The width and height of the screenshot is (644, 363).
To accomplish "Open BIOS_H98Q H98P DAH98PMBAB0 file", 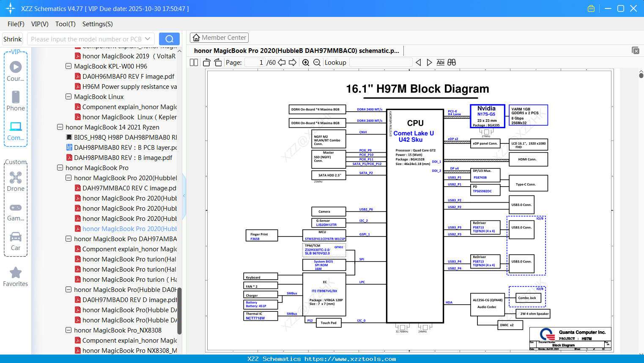I will pos(125,137).
